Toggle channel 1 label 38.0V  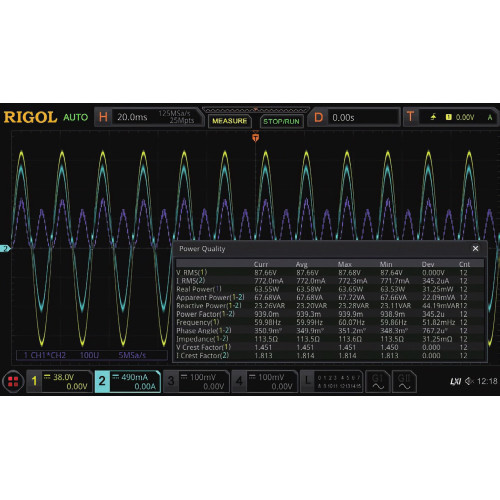(59, 381)
